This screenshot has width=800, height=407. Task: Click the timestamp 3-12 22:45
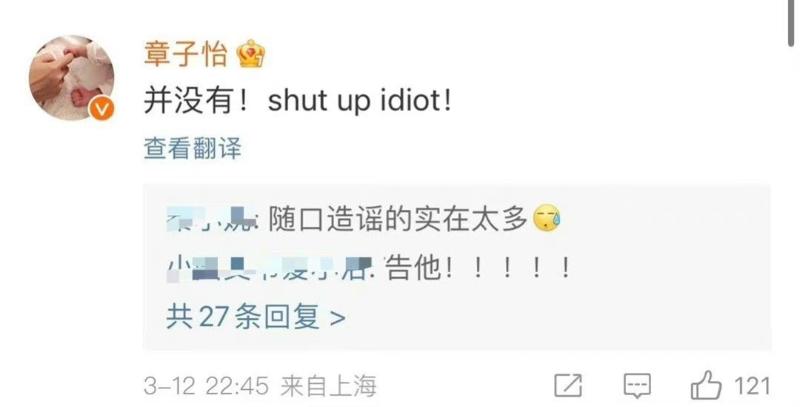tap(206, 386)
